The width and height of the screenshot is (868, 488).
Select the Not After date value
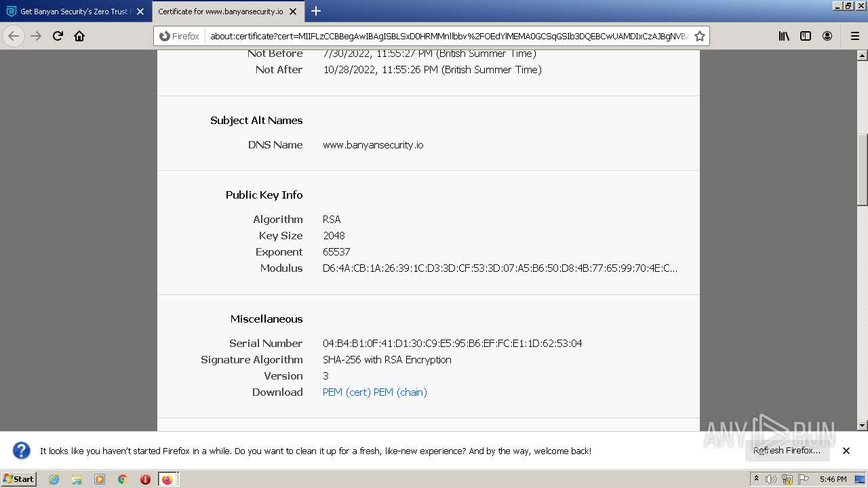click(x=432, y=70)
